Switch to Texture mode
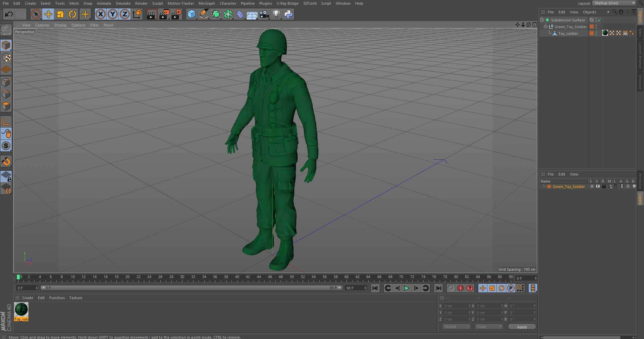This screenshot has height=339, width=644. [6, 58]
